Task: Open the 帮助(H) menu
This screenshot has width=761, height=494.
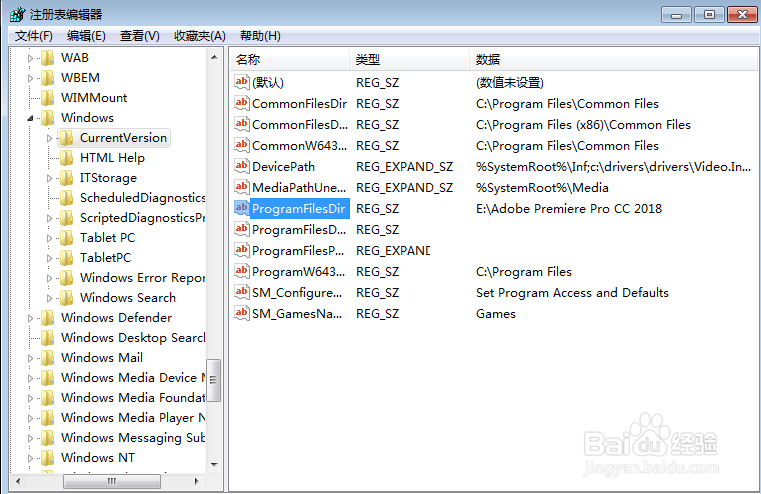Action: [260, 36]
